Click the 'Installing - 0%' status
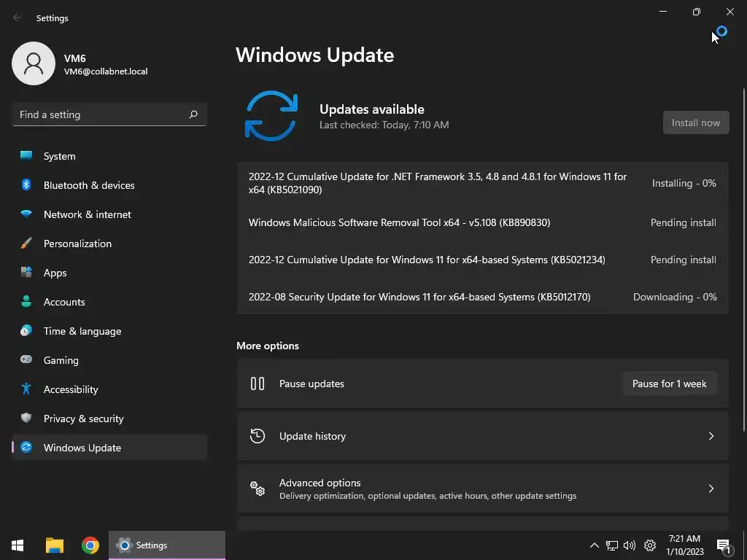The image size is (747, 560). pyautogui.click(x=684, y=183)
